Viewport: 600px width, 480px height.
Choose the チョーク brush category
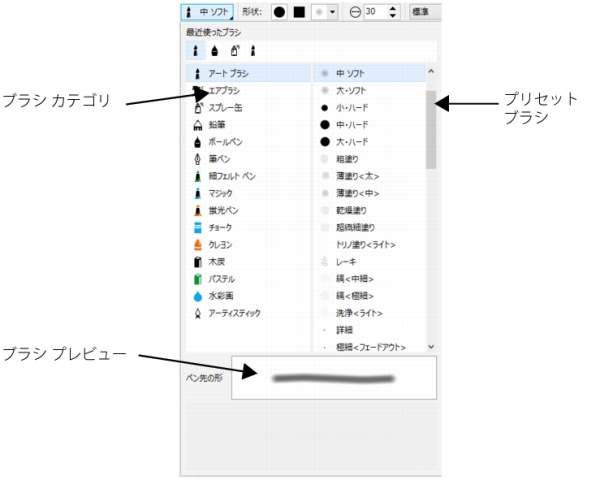point(220,227)
